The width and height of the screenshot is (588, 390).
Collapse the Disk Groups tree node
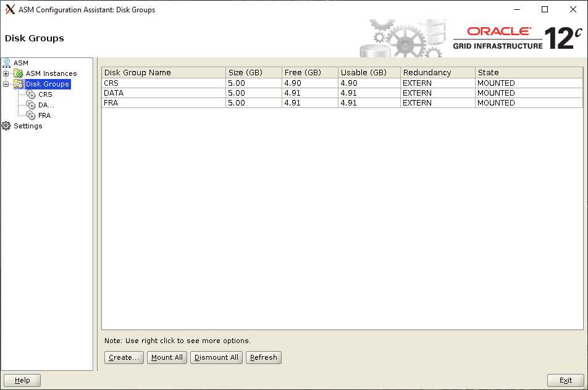[x=6, y=85]
